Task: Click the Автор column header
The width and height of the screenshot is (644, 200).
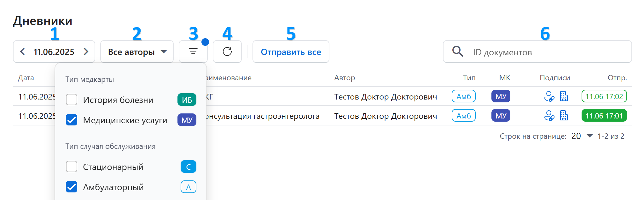Action: click(x=345, y=78)
